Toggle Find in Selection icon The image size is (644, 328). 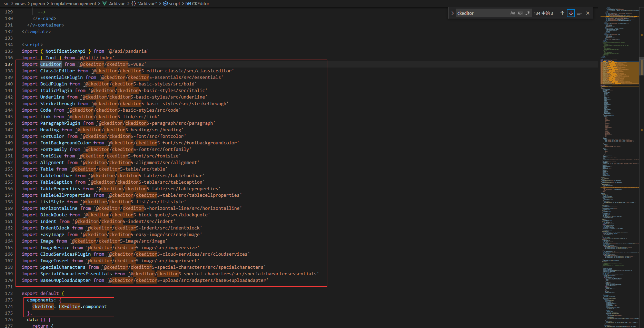(x=579, y=13)
